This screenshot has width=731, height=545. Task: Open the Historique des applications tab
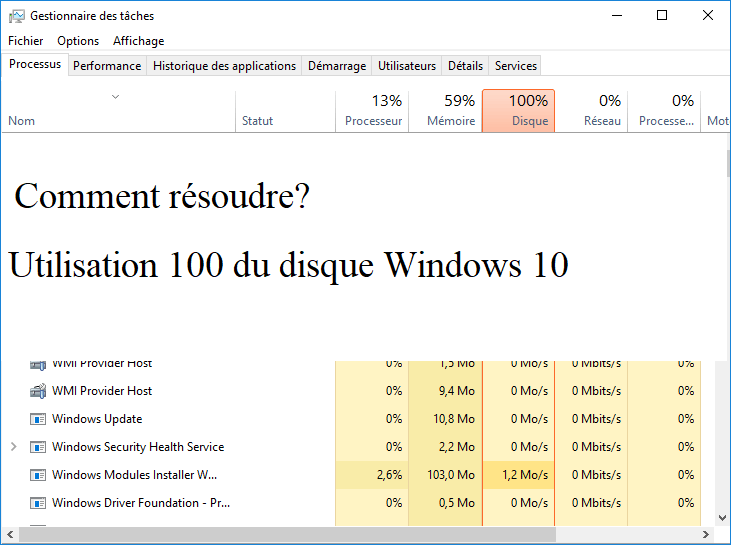[224, 66]
